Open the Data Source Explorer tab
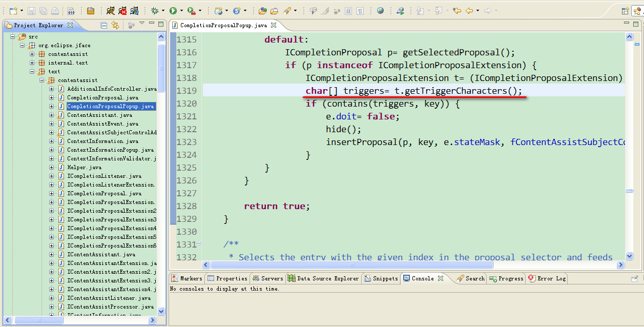This screenshot has height=327, width=644. pyautogui.click(x=323, y=278)
